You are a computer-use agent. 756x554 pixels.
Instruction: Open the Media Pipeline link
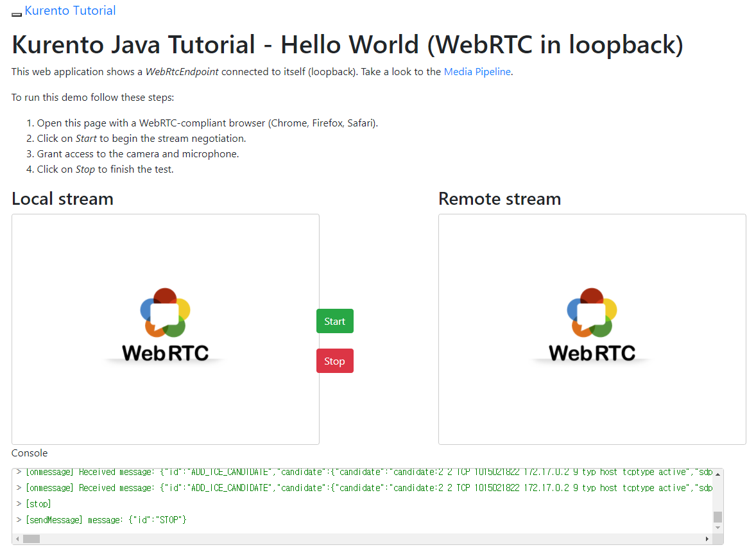[x=477, y=72]
